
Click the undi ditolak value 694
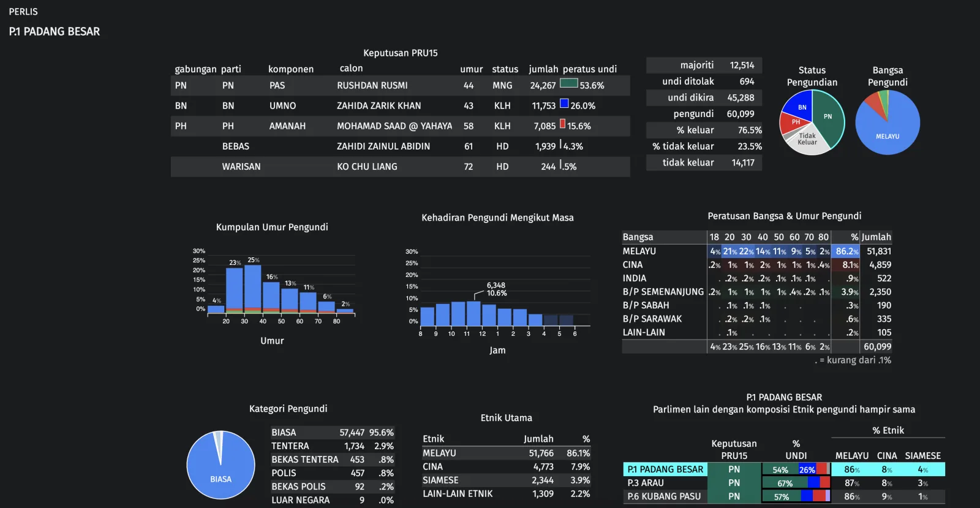pyautogui.click(x=747, y=82)
